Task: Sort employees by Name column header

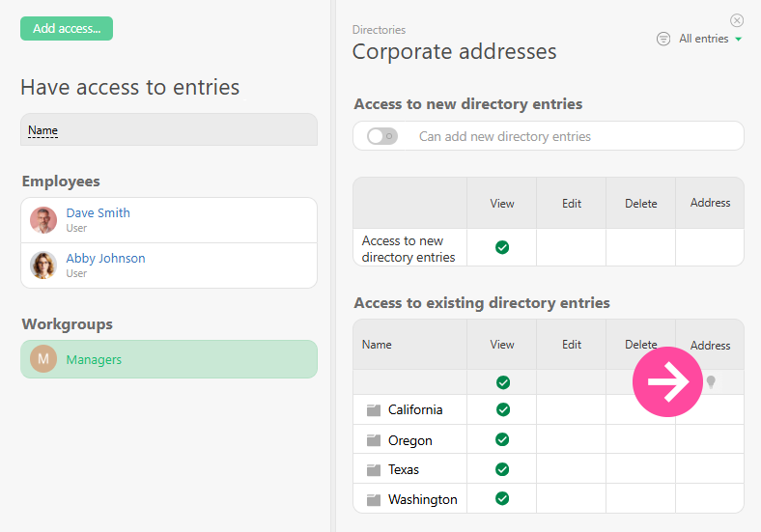Action: click(x=42, y=130)
